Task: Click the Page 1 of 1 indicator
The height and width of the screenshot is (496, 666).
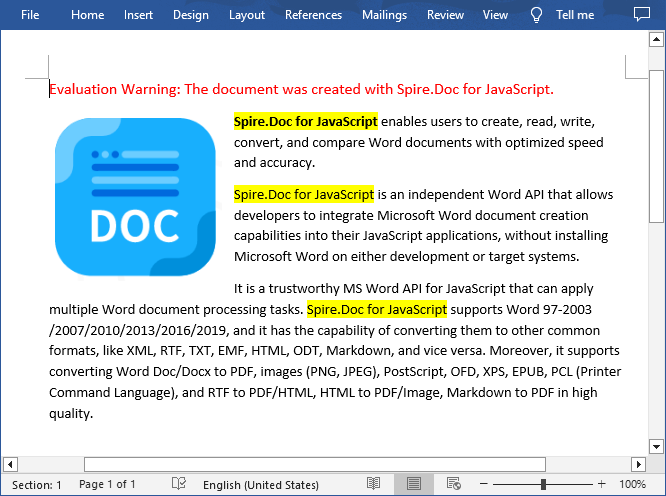Action: [x=107, y=484]
